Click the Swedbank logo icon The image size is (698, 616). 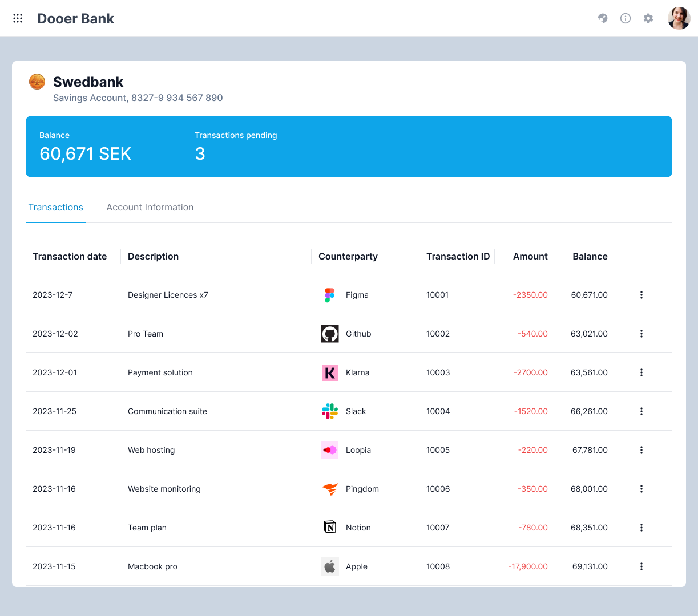coord(37,82)
